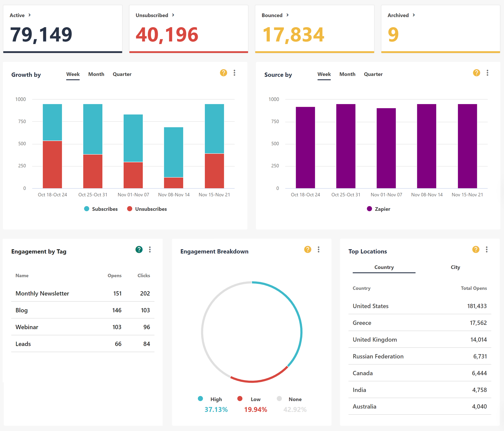Screen dimensions: 504x431
Task: Click the Oct 18-Oct 24 unsubscribes bar segment
Action: (52, 165)
